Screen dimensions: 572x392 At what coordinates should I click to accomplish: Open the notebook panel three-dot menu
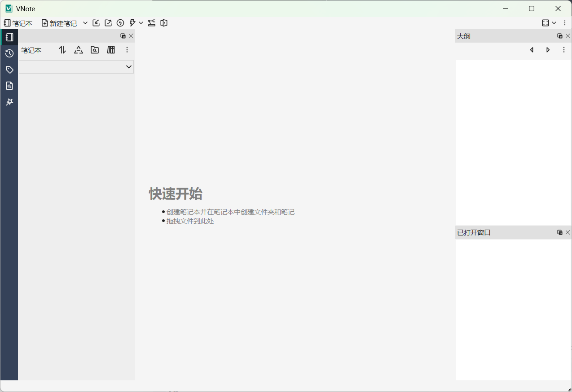(x=127, y=50)
